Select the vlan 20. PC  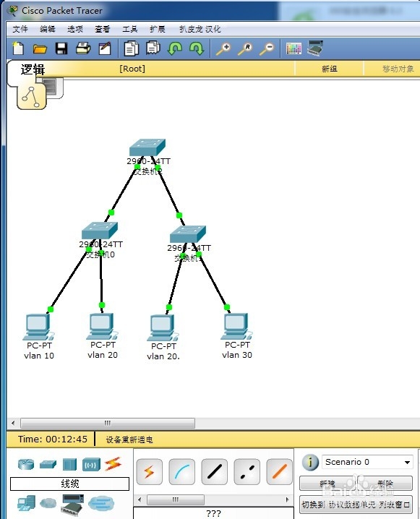pyautogui.click(x=163, y=327)
